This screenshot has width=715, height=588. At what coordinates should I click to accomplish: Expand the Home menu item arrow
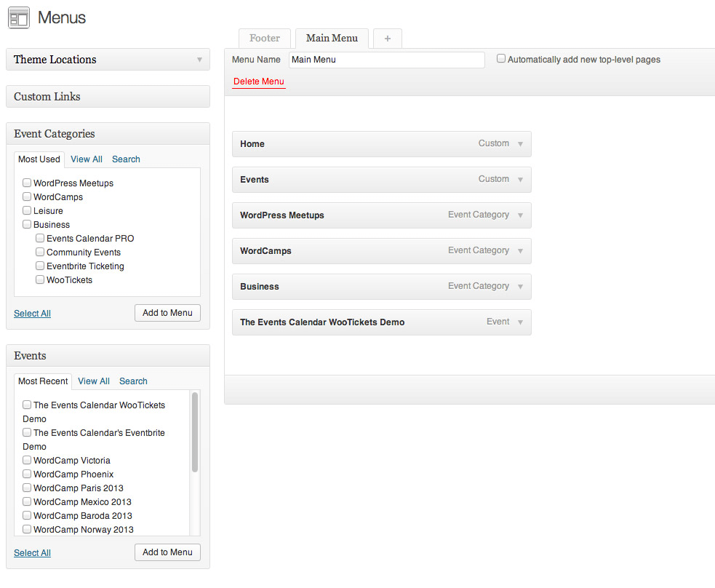(520, 144)
